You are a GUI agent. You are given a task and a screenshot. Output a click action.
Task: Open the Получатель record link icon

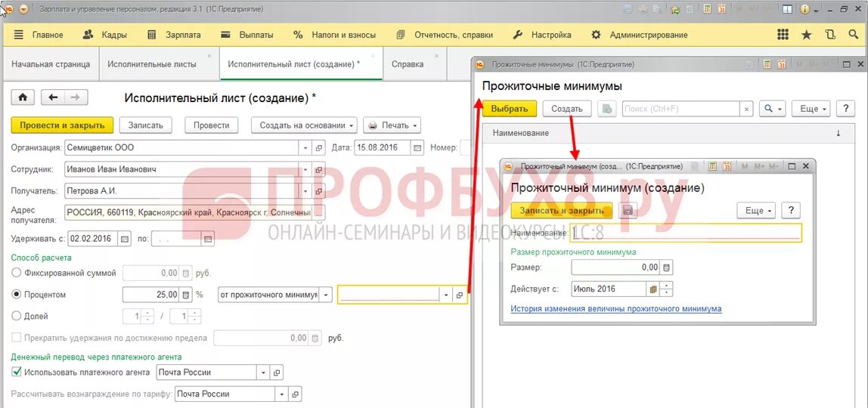(x=319, y=191)
